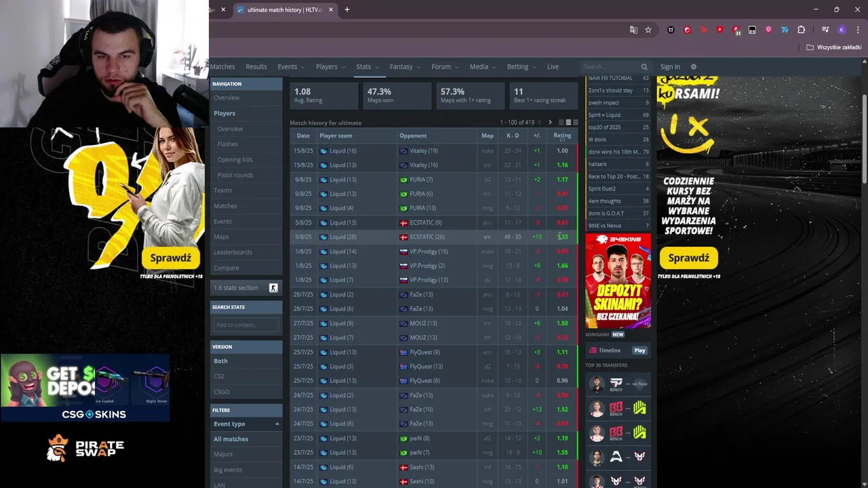This screenshot has height=488, width=868.
Task: Collapse the Event type filter section
Action: pos(277,424)
